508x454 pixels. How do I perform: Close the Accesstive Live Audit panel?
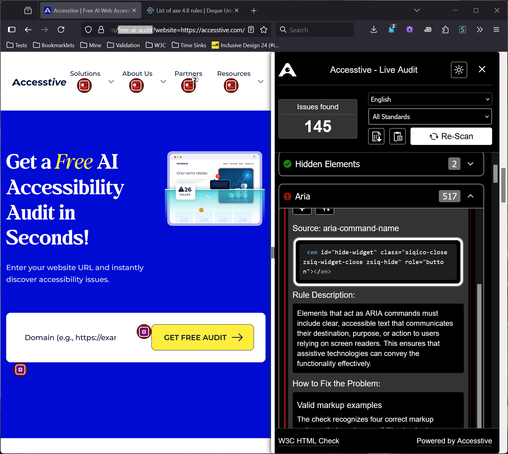482,69
